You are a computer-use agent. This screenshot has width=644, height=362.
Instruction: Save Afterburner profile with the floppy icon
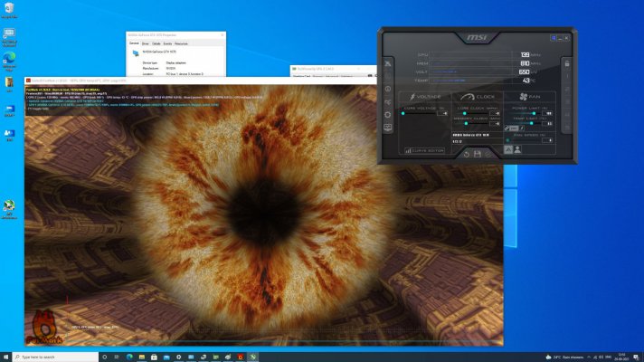click(478, 155)
